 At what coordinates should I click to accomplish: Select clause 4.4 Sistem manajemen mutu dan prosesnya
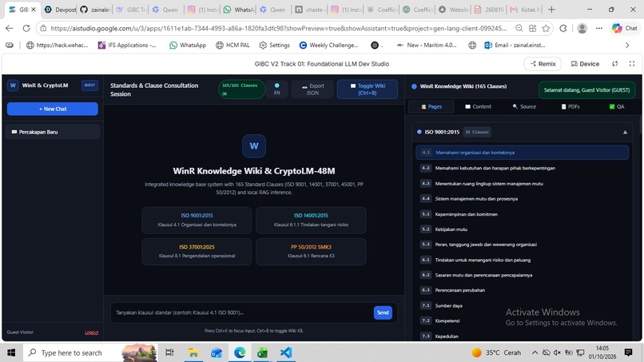522,199
